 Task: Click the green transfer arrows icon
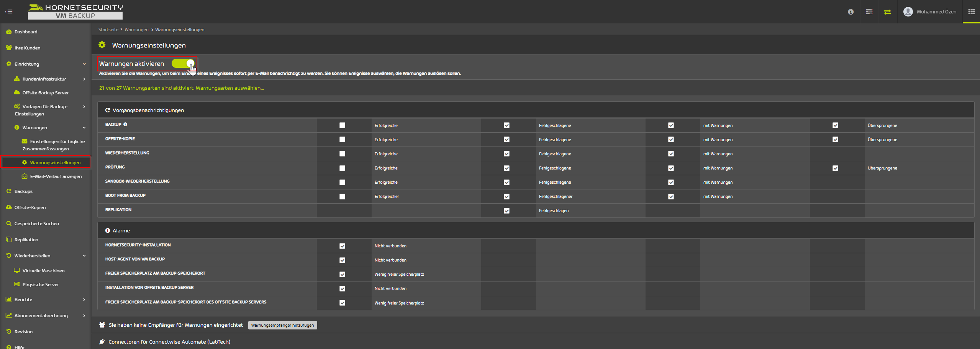887,12
